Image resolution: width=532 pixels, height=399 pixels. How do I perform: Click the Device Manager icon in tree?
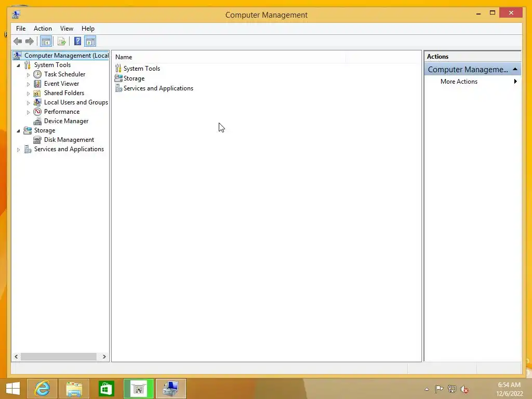tap(37, 121)
